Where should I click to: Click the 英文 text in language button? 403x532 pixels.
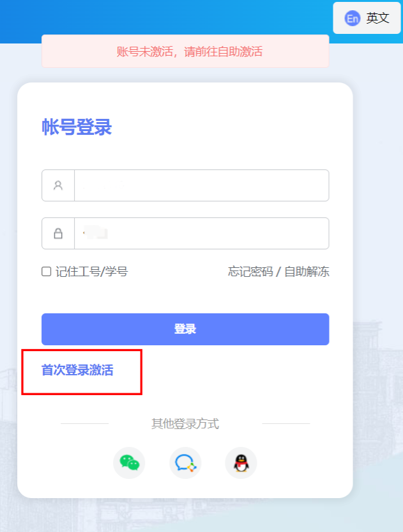click(x=377, y=18)
